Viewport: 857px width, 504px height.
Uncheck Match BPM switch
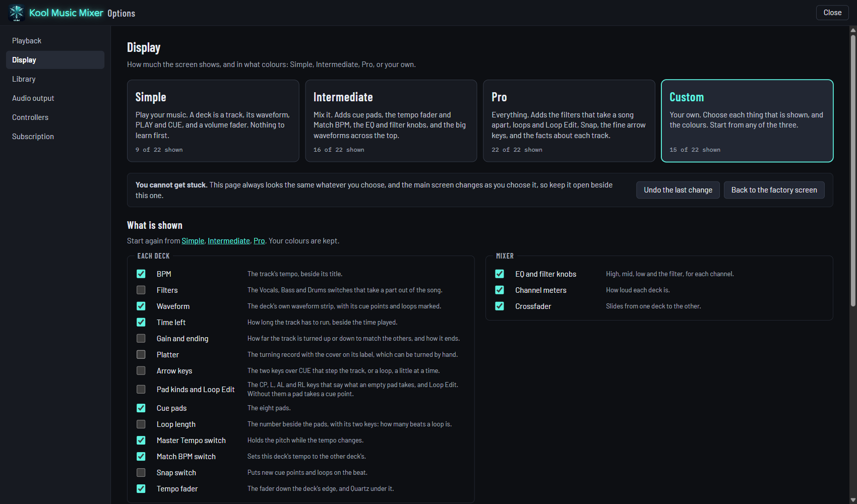[x=141, y=457]
